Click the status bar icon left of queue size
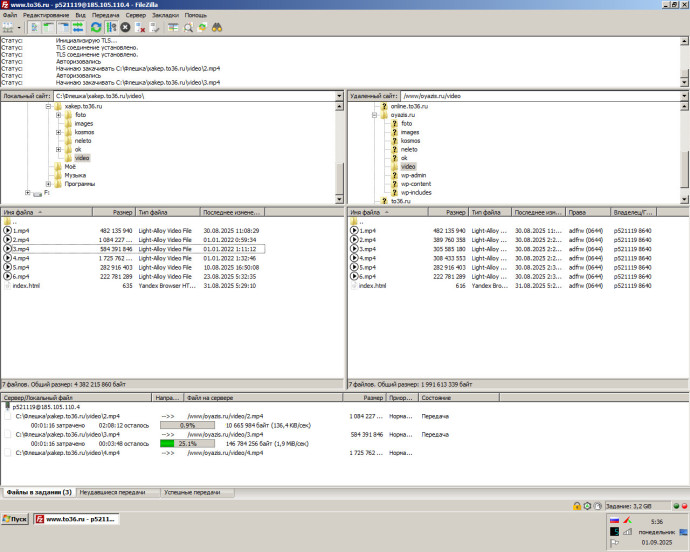The image size is (690, 552). click(x=598, y=506)
